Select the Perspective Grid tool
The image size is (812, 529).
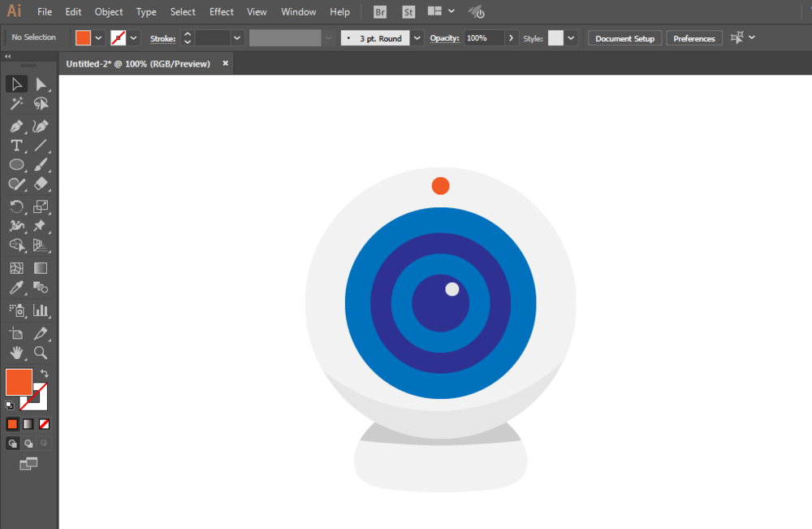(x=41, y=245)
